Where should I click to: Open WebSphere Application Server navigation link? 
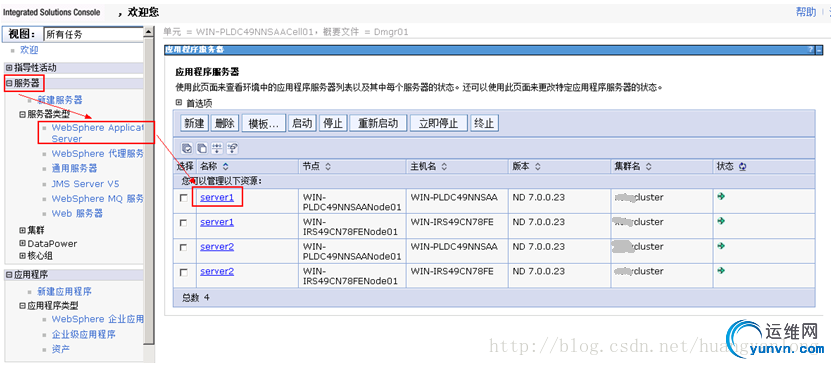pyautogui.click(x=98, y=133)
